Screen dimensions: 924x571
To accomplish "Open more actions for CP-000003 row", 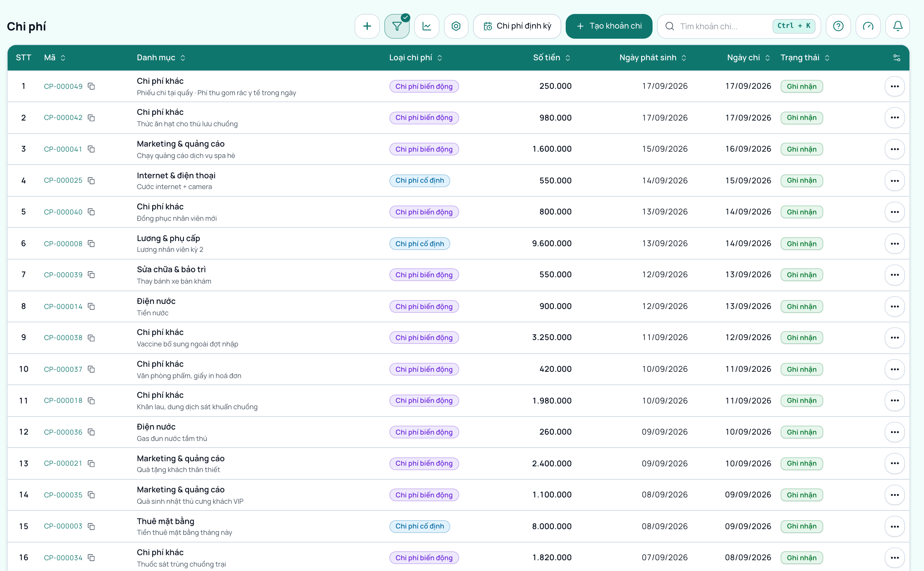I will pos(895,526).
